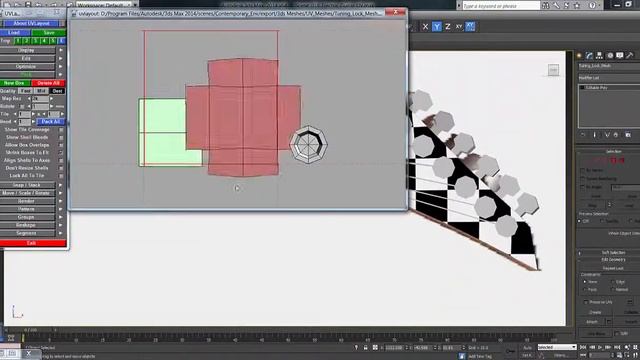Click the viewport cube button
Image resolution: width=640 pixels, height=360 pixels.
[553, 70]
